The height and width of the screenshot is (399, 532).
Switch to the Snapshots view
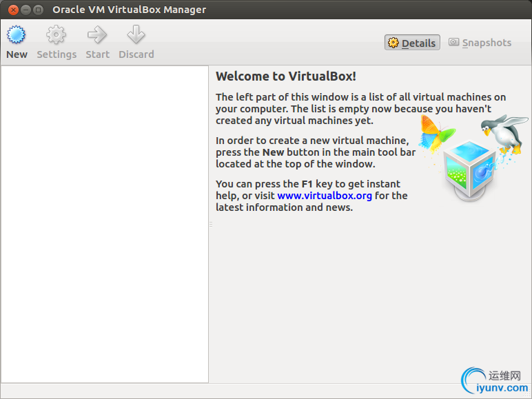[480, 43]
